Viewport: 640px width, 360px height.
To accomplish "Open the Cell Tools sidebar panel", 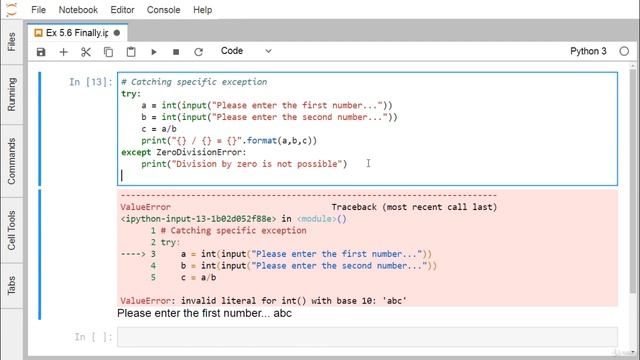I will pos(11,230).
